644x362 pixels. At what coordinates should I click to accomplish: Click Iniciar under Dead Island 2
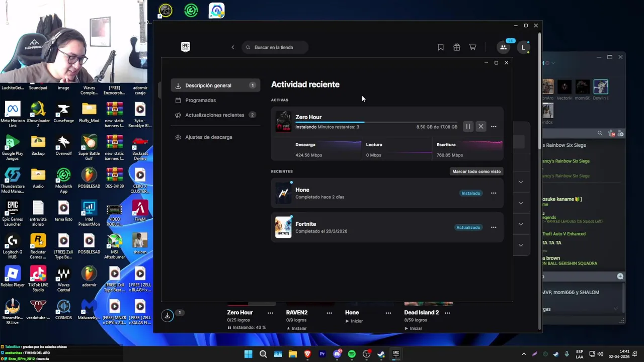pyautogui.click(x=413, y=328)
